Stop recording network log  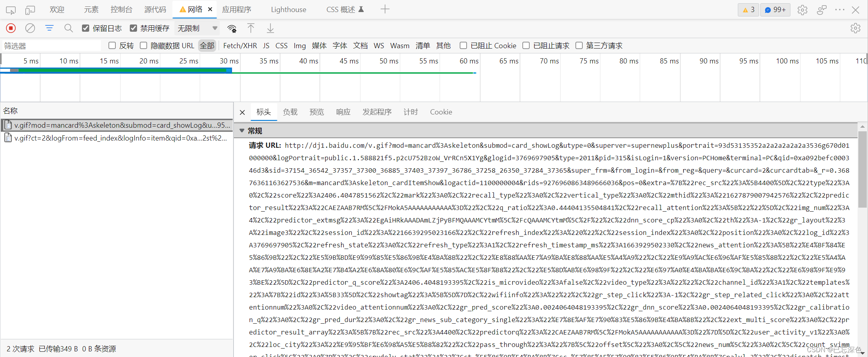click(x=11, y=28)
